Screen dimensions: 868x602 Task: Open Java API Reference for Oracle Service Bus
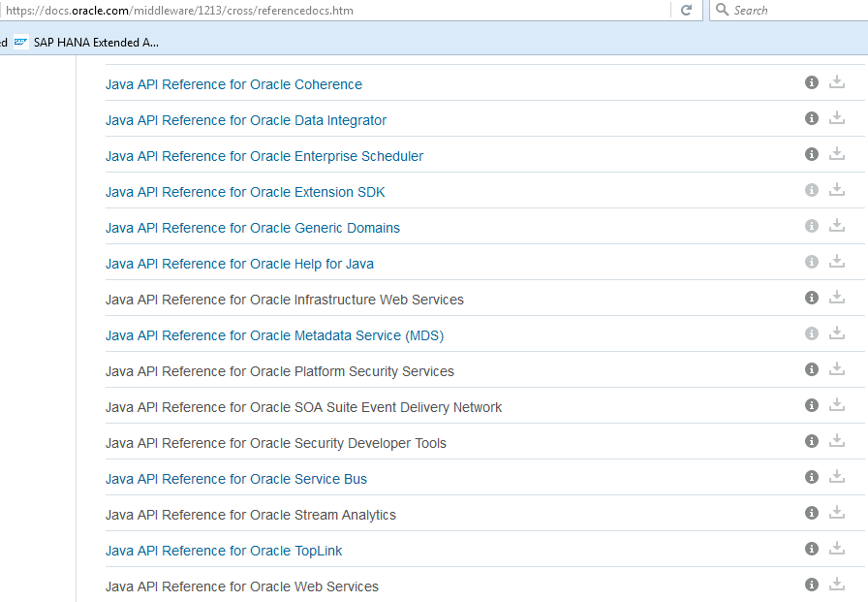coord(235,479)
